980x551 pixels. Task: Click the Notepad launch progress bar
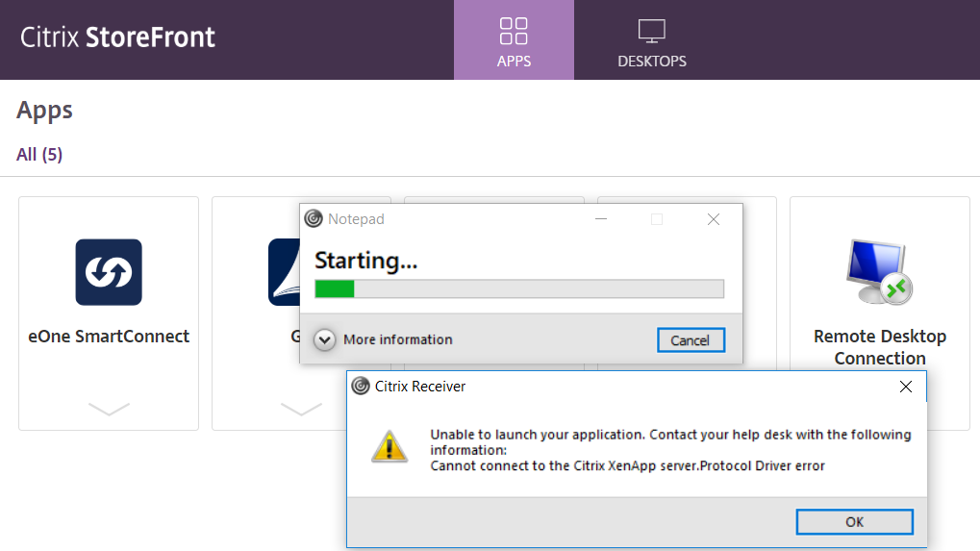519,288
